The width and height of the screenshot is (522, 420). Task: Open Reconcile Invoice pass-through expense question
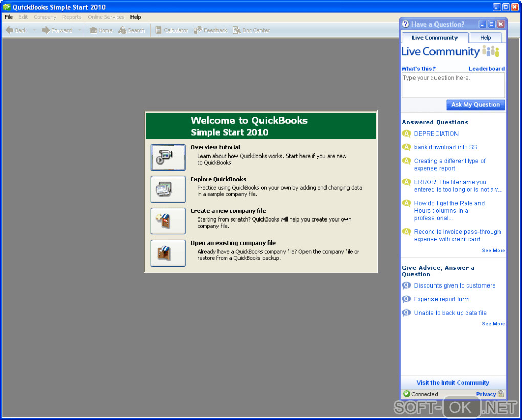[x=457, y=236]
